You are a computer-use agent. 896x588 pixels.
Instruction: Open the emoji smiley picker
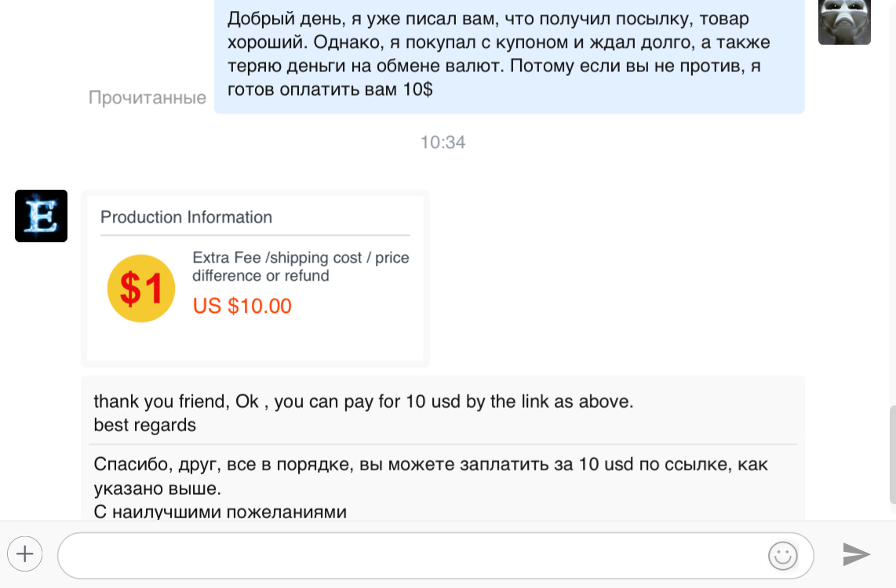(782, 555)
